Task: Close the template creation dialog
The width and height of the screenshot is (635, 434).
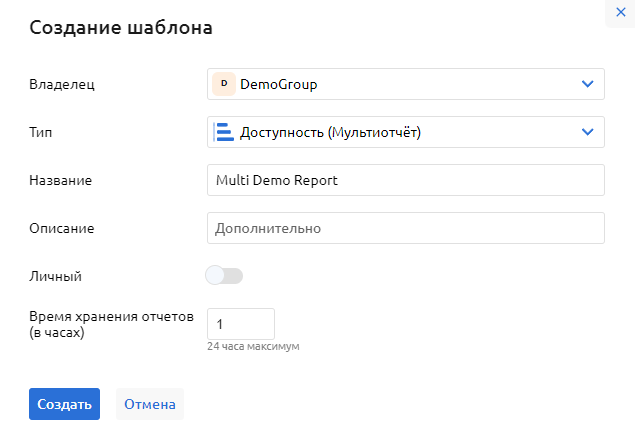Action: (620, 12)
